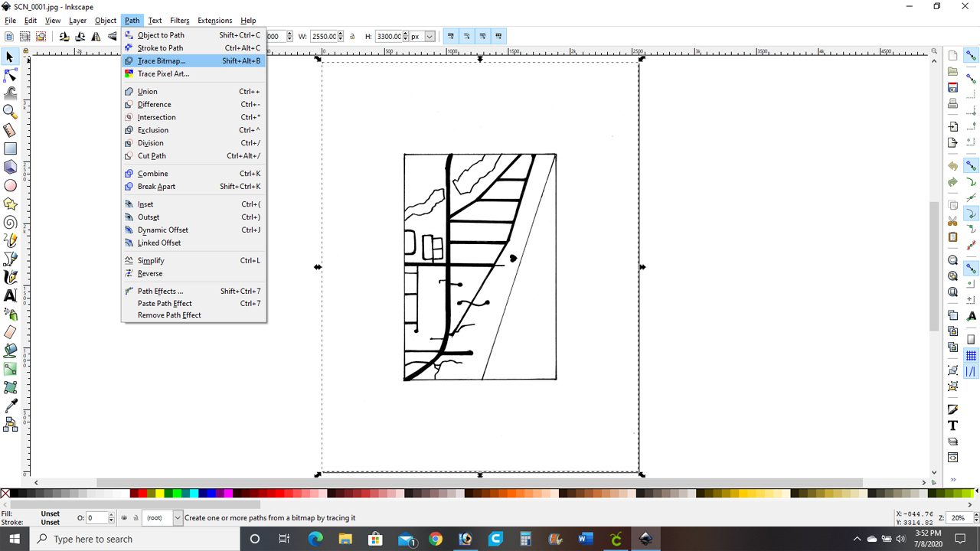Image resolution: width=980 pixels, height=551 pixels.
Task: Select the Spray tool
Action: coord(10,314)
